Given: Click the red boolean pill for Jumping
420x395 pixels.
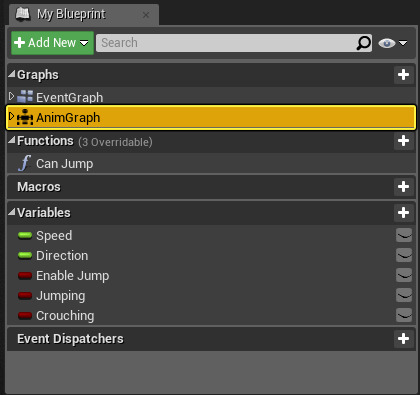Looking at the screenshot, I should point(25,295).
